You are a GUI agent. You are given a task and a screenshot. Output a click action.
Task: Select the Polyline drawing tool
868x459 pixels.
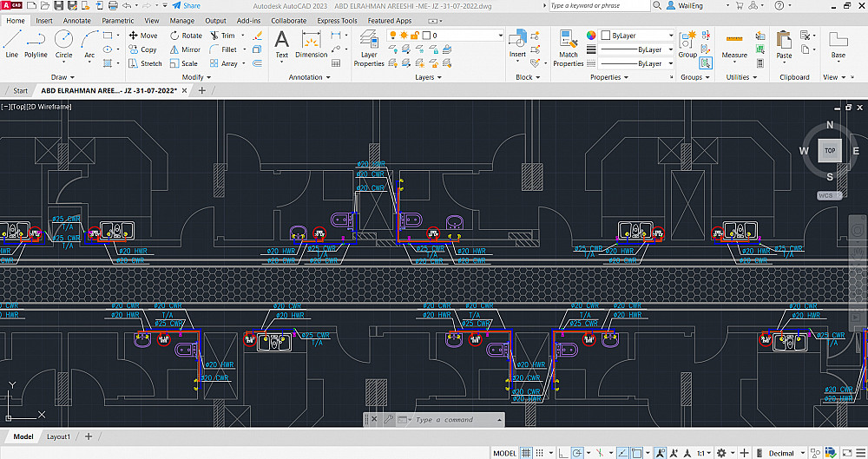36,43
